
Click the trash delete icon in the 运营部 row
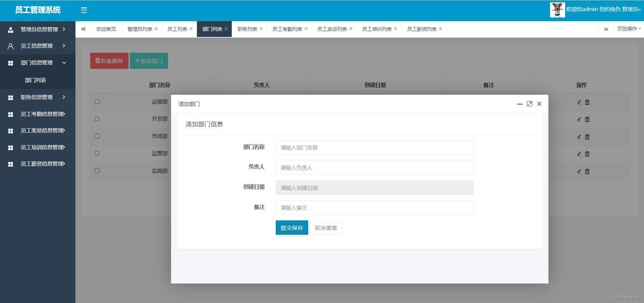587,154
